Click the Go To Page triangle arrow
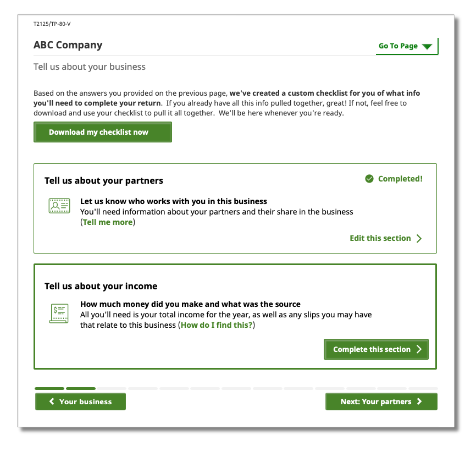This screenshot has width=476, height=451. click(x=427, y=47)
